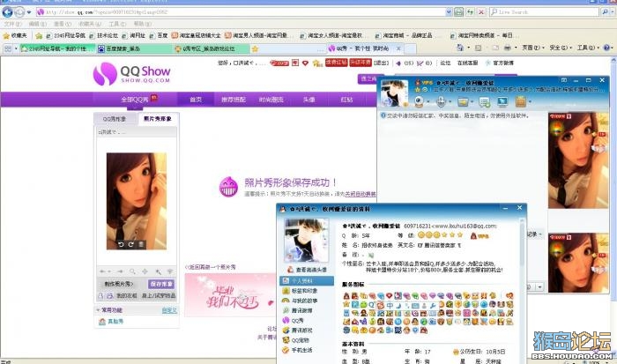Screen dimensions: 617x364
Task: Refresh the page with the toolbar icon
Action: click(x=470, y=12)
